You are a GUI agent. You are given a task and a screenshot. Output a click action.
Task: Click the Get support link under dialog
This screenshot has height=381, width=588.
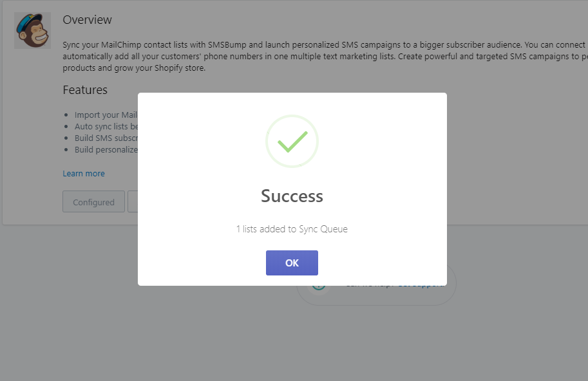pos(421,287)
